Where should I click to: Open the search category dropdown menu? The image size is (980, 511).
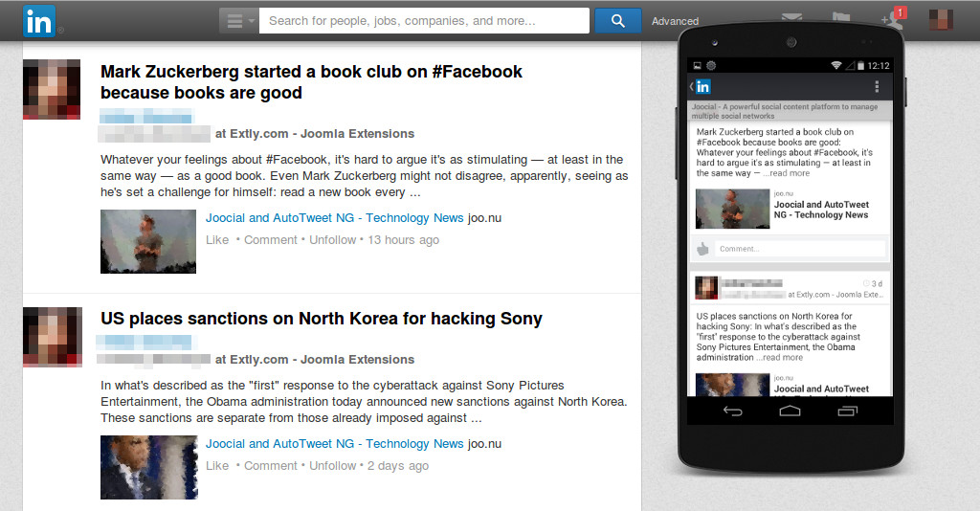(238, 21)
